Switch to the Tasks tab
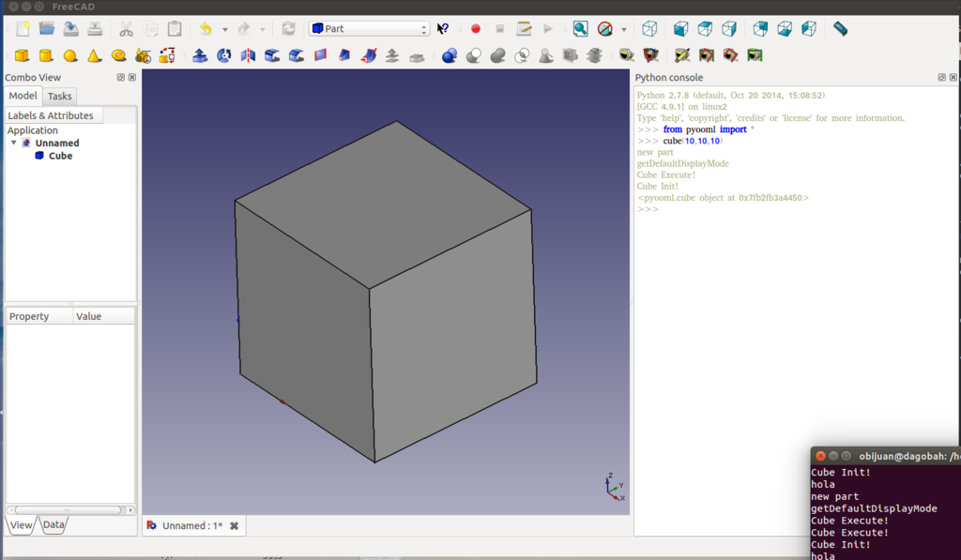The height and width of the screenshot is (560, 961). tap(59, 96)
